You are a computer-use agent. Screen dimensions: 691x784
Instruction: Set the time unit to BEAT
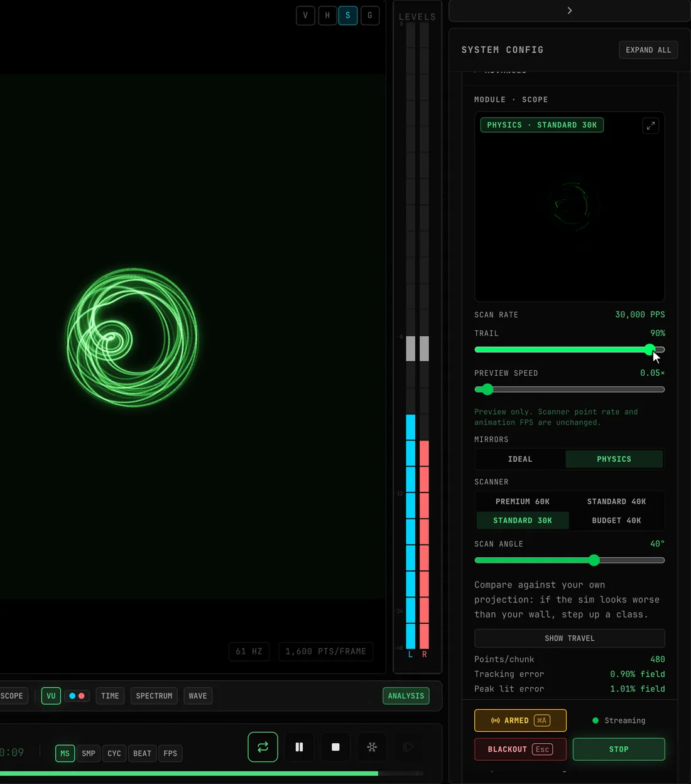click(x=142, y=753)
